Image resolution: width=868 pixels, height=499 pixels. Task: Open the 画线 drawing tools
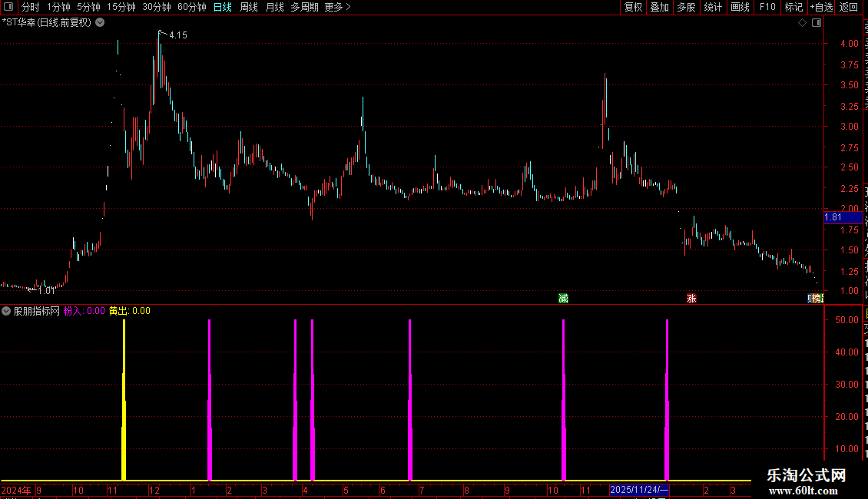coord(740,7)
